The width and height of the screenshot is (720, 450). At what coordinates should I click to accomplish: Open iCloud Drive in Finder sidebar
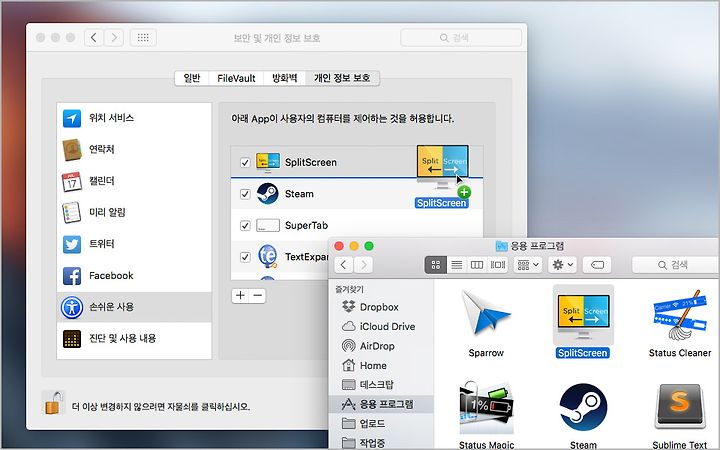(x=380, y=326)
